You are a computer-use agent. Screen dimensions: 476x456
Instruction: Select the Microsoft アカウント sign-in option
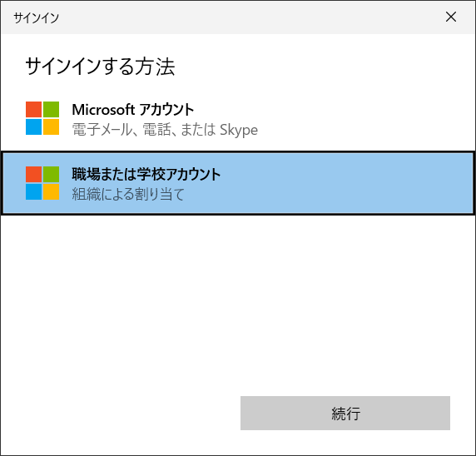238,119
